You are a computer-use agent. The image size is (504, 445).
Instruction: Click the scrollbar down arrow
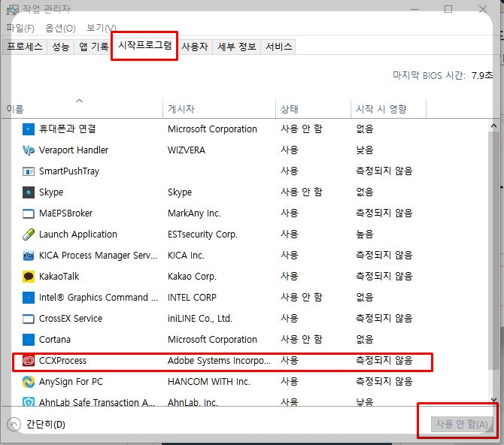493,400
